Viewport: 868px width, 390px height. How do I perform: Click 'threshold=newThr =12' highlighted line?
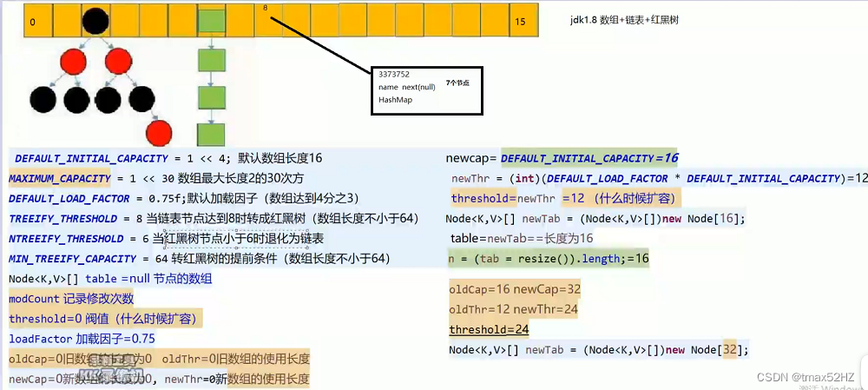pyautogui.click(x=566, y=198)
